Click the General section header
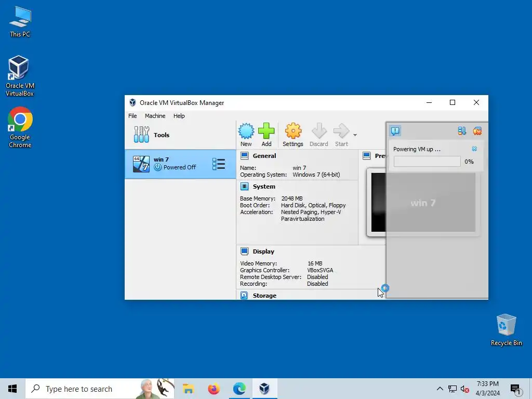 click(264, 156)
